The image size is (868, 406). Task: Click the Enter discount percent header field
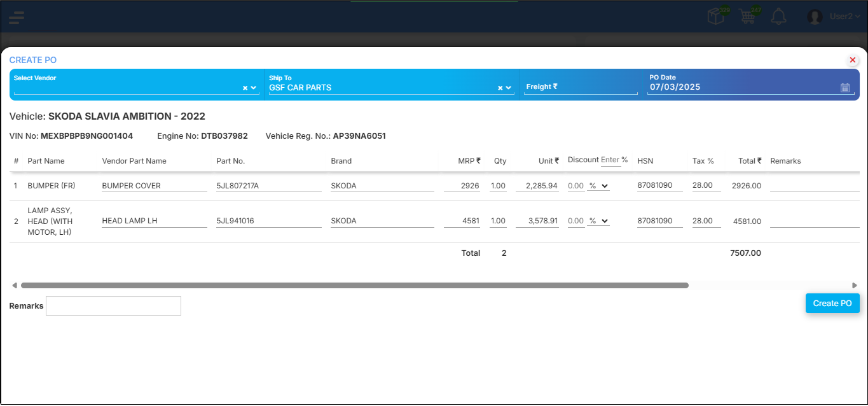(610, 160)
